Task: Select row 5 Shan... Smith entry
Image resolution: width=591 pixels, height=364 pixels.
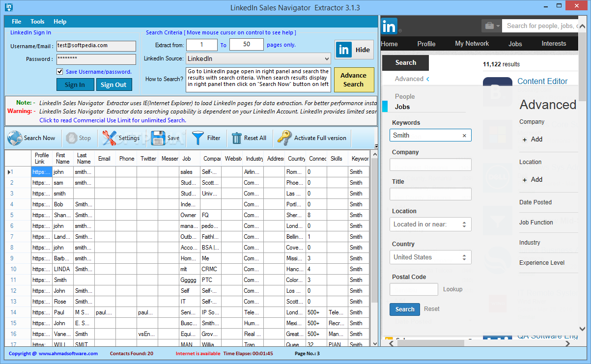Action: point(187,215)
